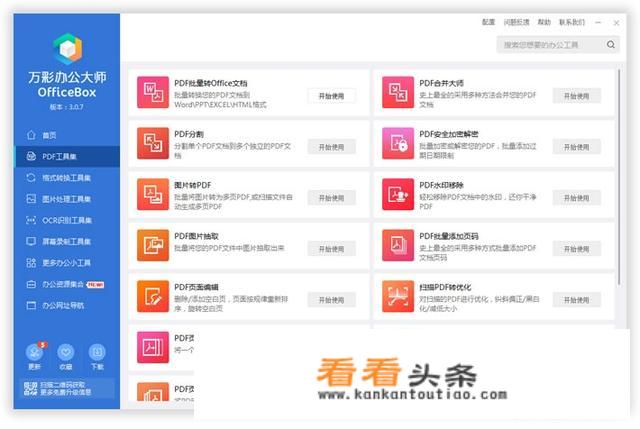Screen dimensions: 640x429
Task: Click 开始使用 for 扫描PDF转优化
Action: pos(576,300)
